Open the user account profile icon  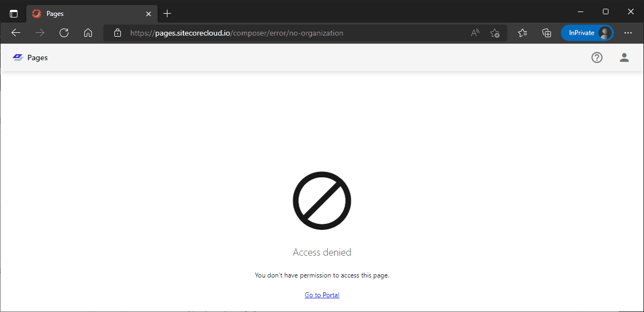(624, 57)
